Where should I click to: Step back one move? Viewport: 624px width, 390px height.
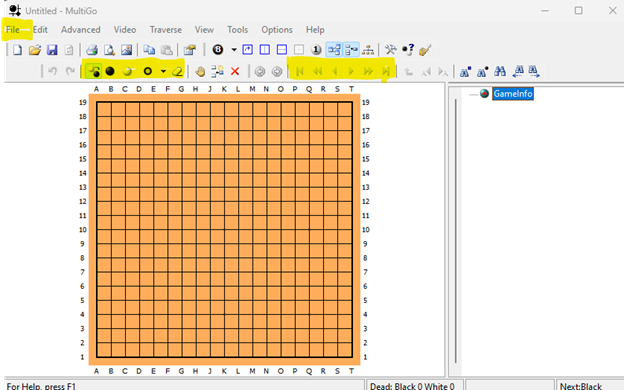click(334, 71)
